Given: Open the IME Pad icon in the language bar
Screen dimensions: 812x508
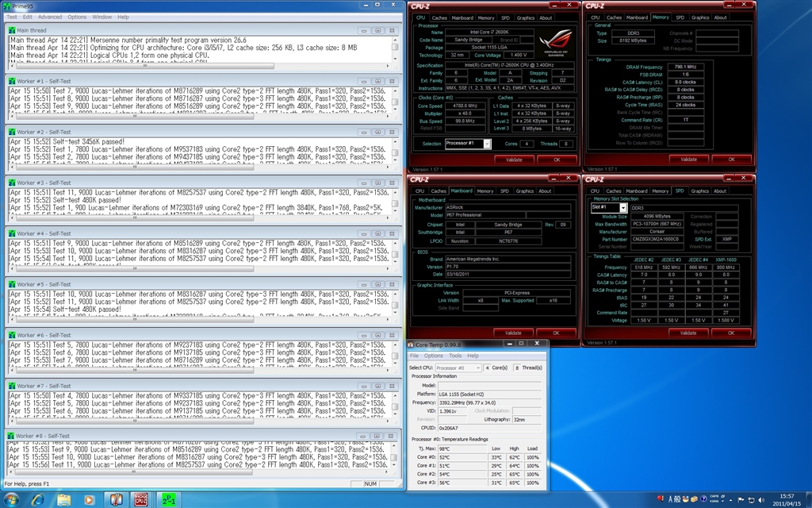Looking at the screenshot, I should (686, 499).
